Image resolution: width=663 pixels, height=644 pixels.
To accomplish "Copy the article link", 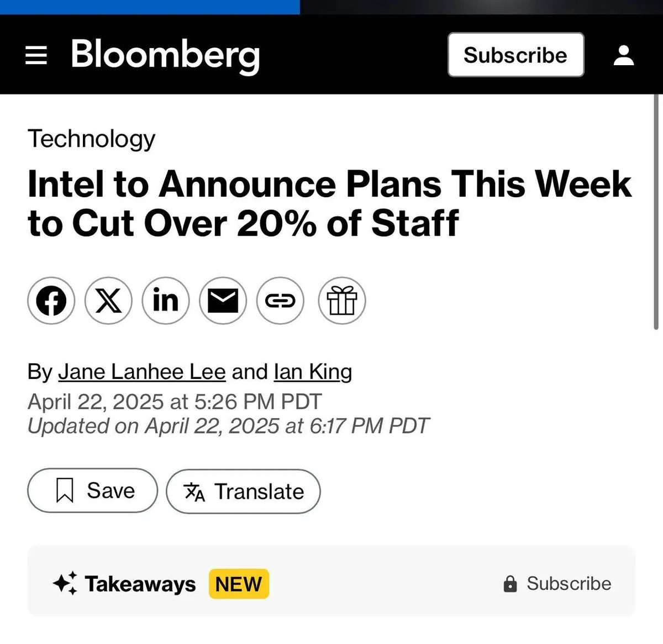I will pos(280,300).
